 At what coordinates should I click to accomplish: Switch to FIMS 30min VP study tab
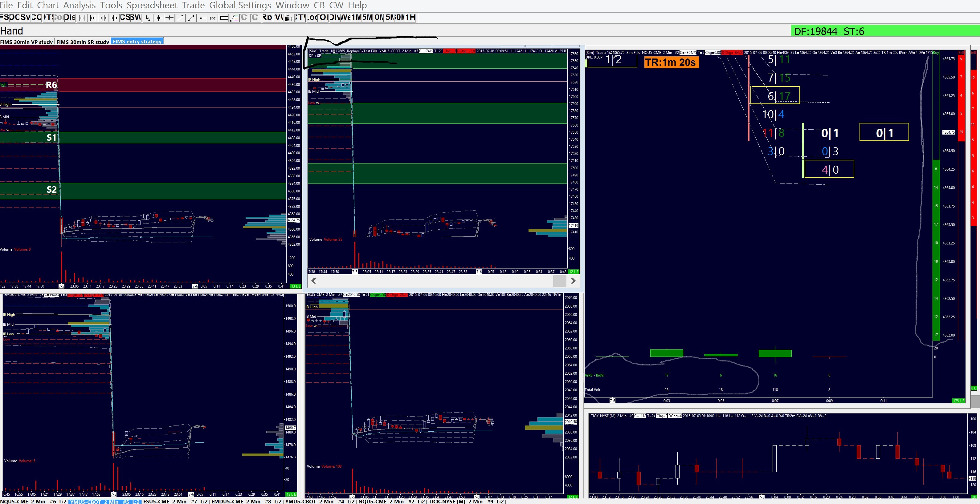coord(27,42)
